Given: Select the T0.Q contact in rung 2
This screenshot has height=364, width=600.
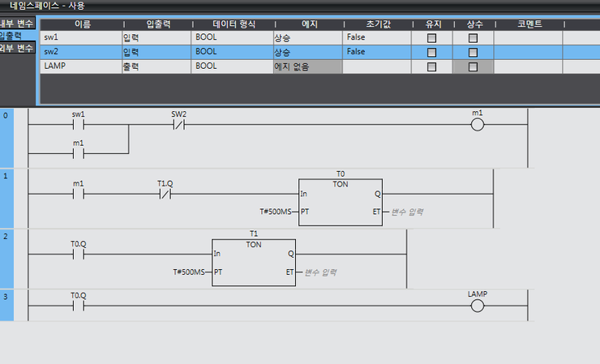Looking at the screenshot, I should tap(79, 254).
